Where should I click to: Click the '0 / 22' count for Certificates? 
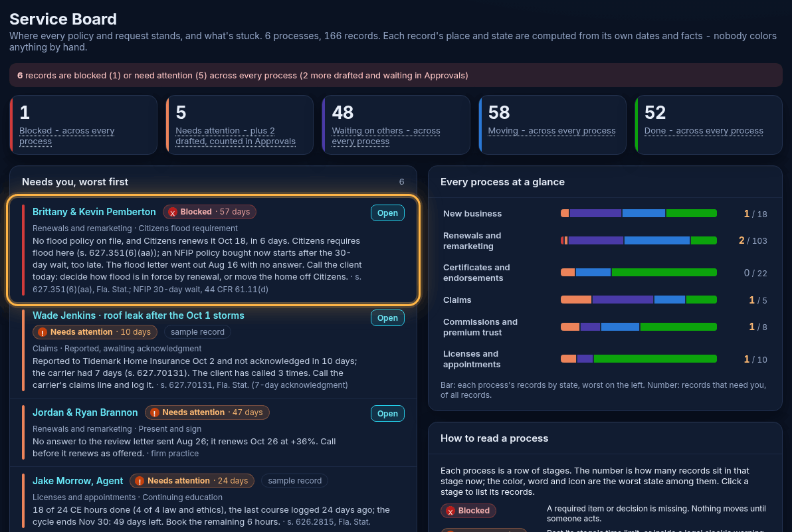(x=755, y=273)
